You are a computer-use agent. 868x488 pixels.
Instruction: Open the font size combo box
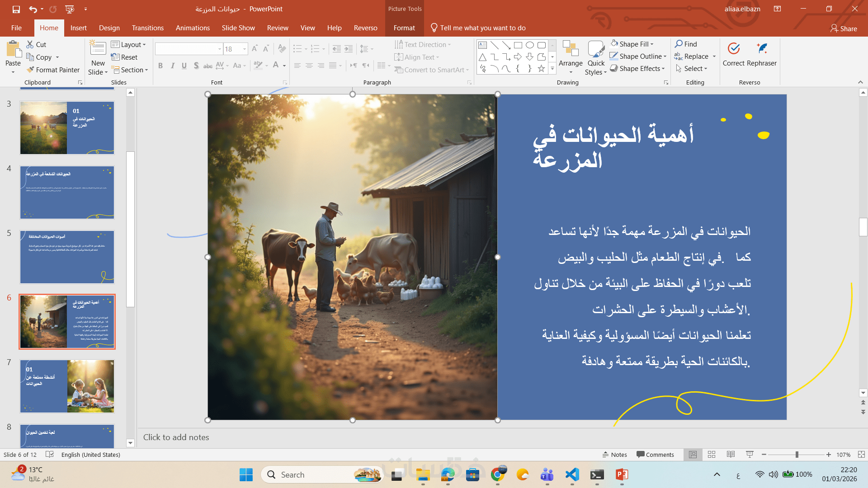pos(245,49)
